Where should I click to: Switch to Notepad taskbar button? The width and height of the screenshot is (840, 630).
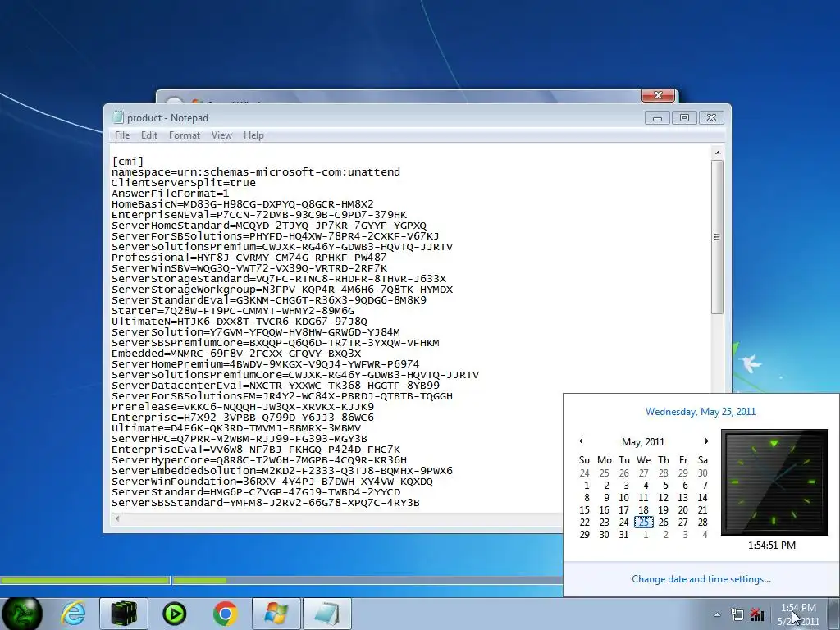pos(327,614)
